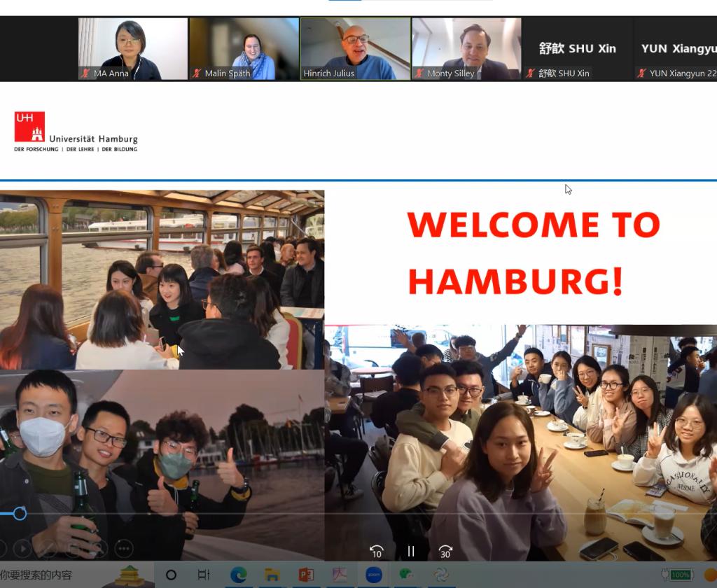Skip forward 30 seconds in video
This screenshot has height=588, width=717.
445,552
